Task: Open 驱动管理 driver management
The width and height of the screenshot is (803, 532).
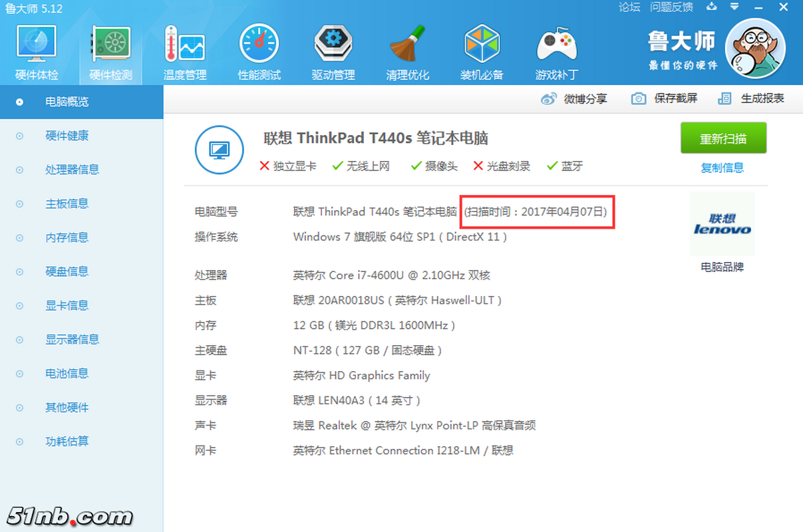Action: tap(333, 53)
